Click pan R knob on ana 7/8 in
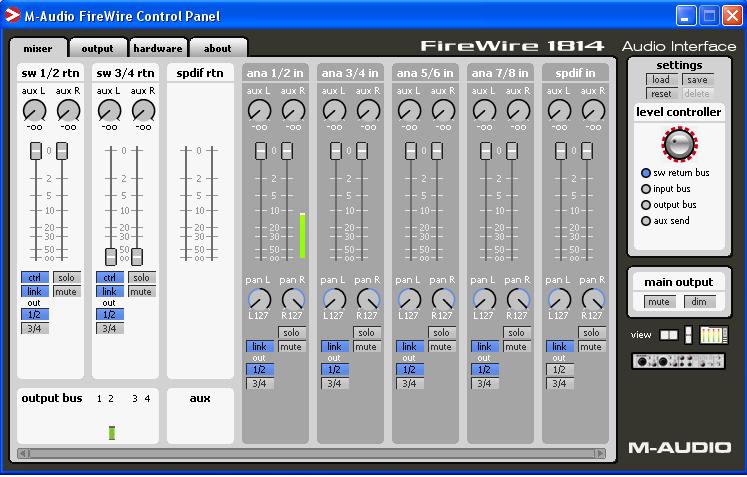Image resolution: width=747 pixels, height=477 pixels. (518, 300)
